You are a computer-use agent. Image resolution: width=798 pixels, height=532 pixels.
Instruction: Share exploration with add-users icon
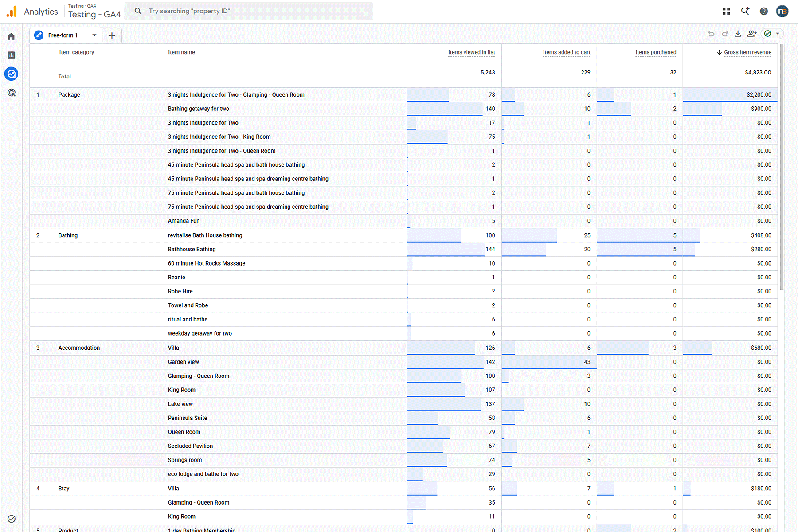752,34
